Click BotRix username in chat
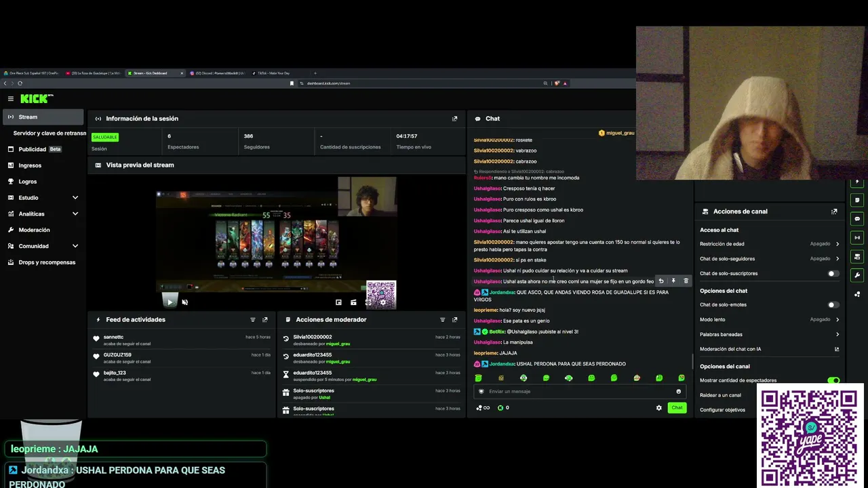This screenshot has height=488, width=868. tap(497, 331)
